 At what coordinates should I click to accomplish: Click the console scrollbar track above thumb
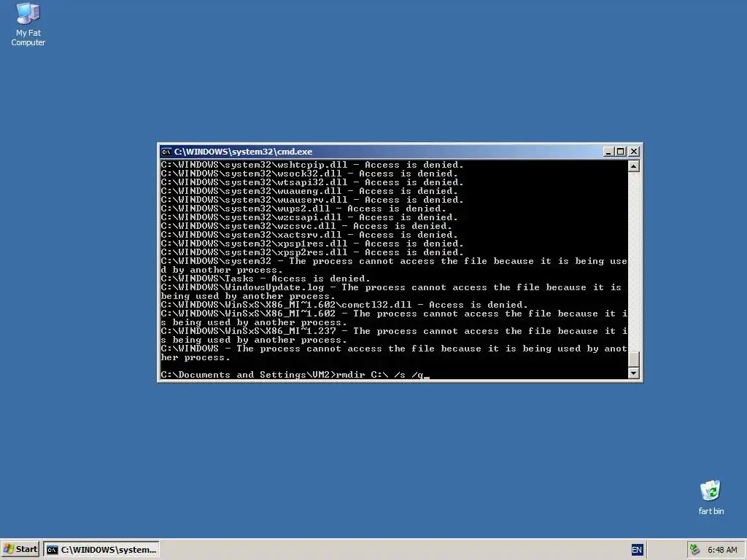pos(634,262)
